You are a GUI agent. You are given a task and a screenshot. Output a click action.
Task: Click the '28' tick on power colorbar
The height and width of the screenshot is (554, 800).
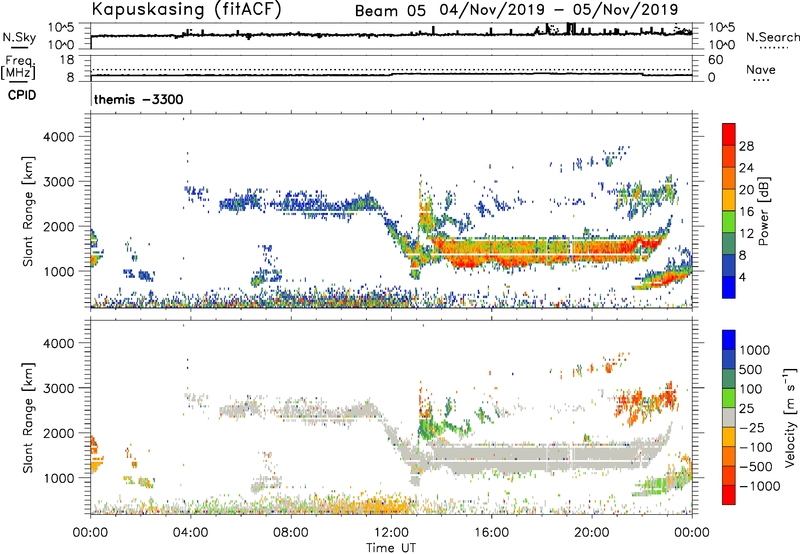pyautogui.click(x=746, y=146)
